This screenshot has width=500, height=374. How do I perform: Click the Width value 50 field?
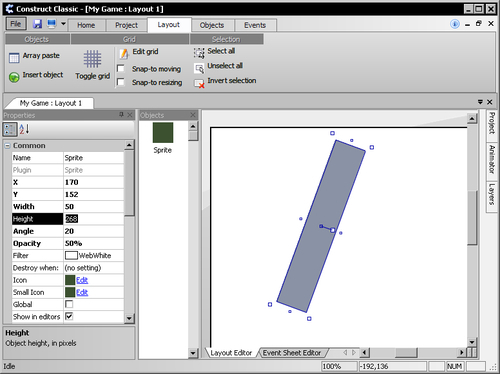(x=94, y=207)
